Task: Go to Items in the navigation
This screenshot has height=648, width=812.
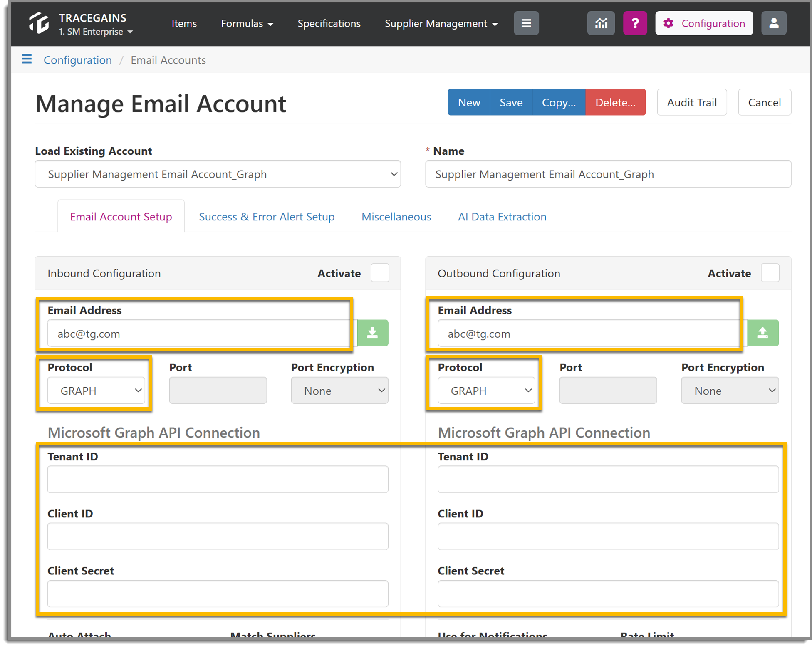Action: coord(184,24)
